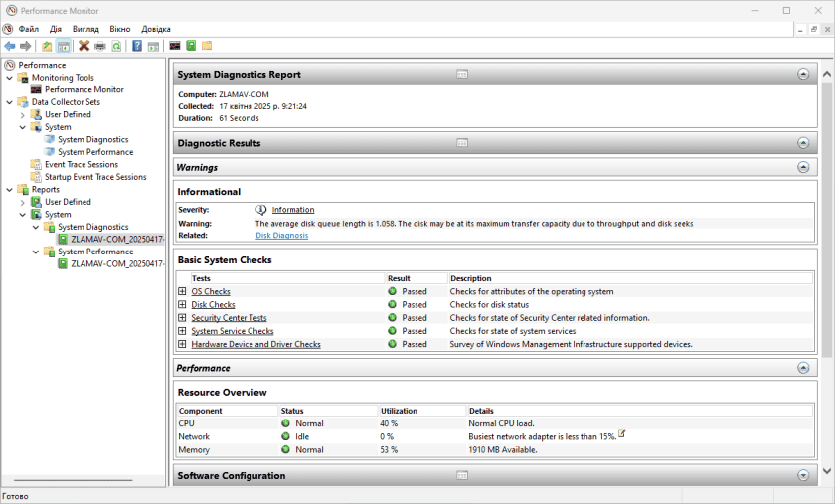Click the report pane vertical scrollbar
Screen dimensions: 835x504
coord(828,219)
